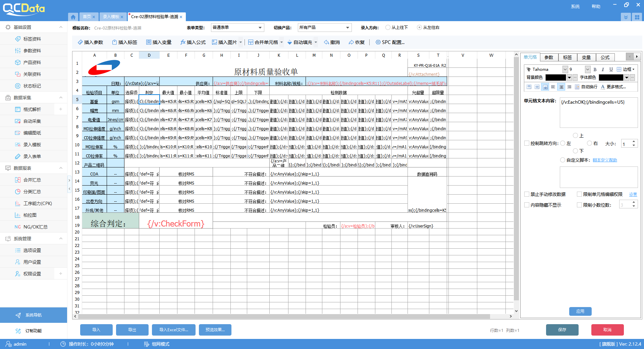
Task: Enable 禁止手动修改数据 checkbox
Action: tap(527, 194)
